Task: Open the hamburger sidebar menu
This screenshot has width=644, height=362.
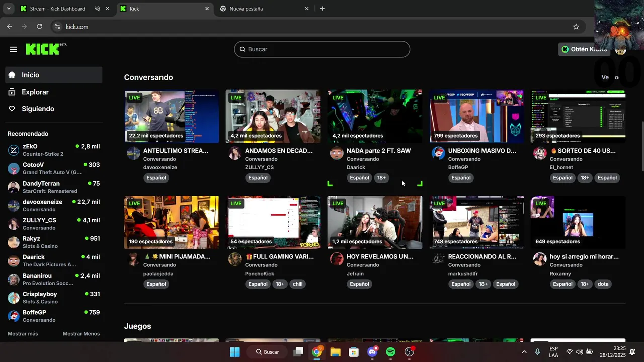Action: pyautogui.click(x=14, y=49)
